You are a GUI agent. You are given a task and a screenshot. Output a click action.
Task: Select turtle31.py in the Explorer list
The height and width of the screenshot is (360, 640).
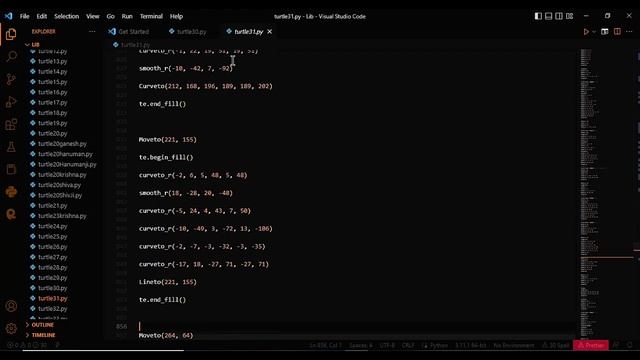(x=52, y=298)
